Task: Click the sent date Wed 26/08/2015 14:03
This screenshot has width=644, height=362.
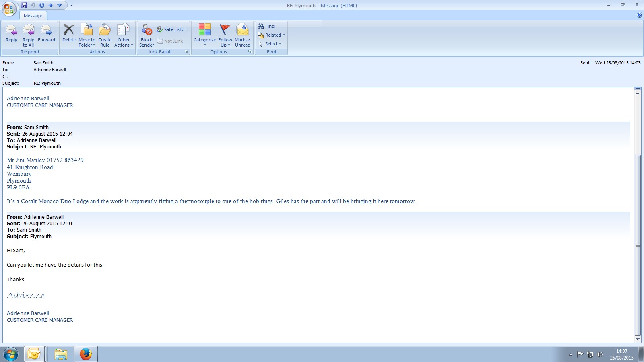Action: (618, 63)
